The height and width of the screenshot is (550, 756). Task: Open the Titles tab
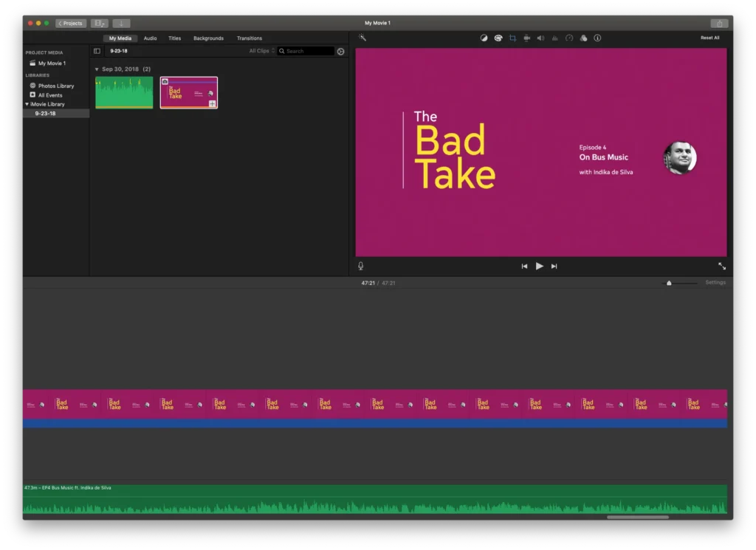point(174,38)
